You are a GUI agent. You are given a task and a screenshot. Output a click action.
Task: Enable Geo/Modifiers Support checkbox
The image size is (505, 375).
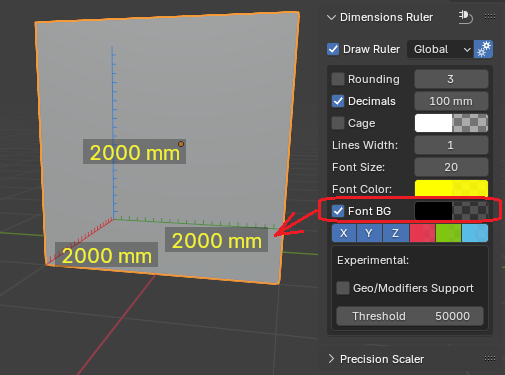[343, 288]
